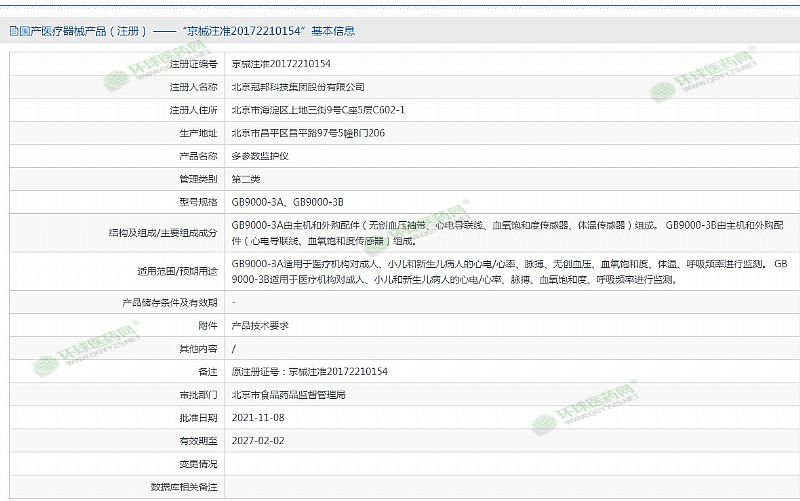Click the 注册证编号 row label

(193, 64)
